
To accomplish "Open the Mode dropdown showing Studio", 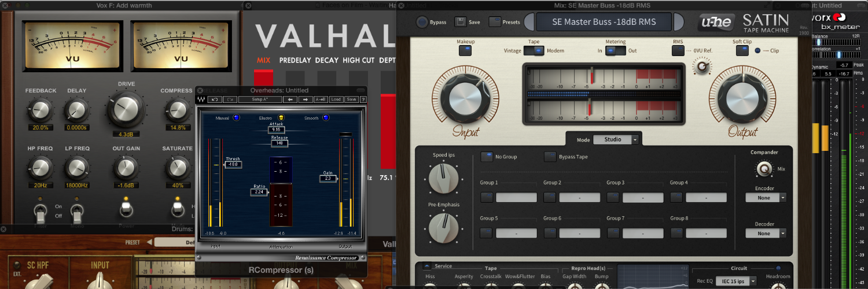I will pyautogui.click(x=617, y=139).
